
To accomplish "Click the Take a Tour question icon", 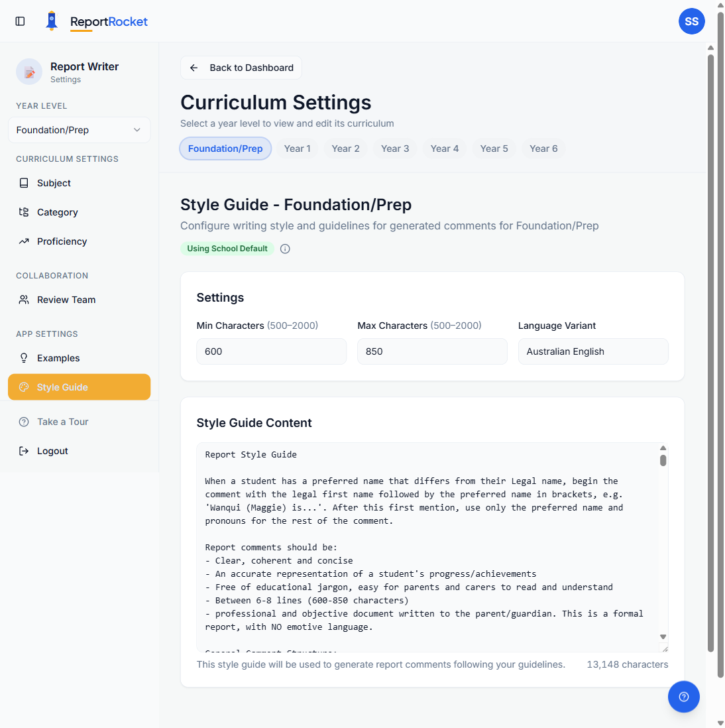I will coord(24,422).
